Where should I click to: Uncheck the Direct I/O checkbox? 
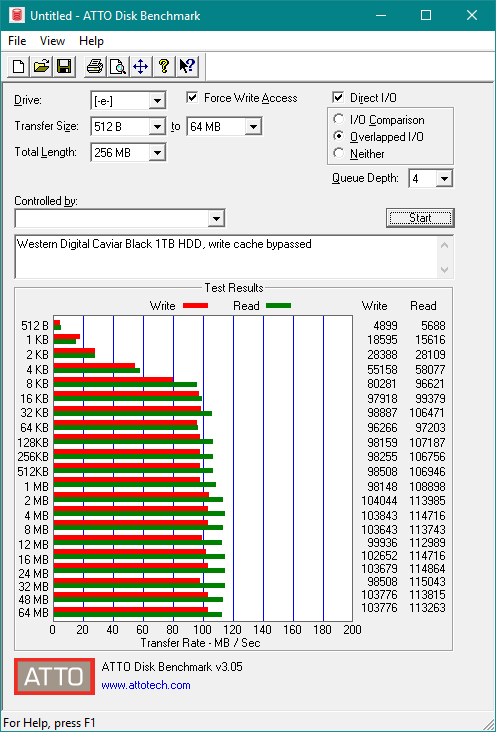tap(338, 98)
